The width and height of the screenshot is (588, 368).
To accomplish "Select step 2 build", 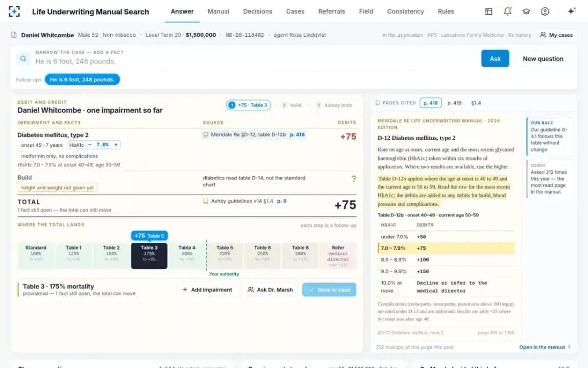I will [292, 105].
